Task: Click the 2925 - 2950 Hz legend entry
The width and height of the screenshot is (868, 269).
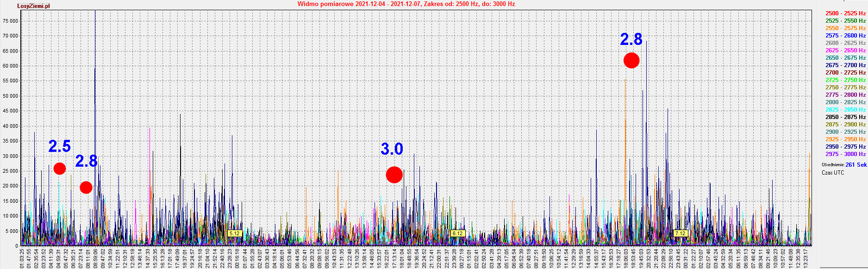Action: point(845,139)
